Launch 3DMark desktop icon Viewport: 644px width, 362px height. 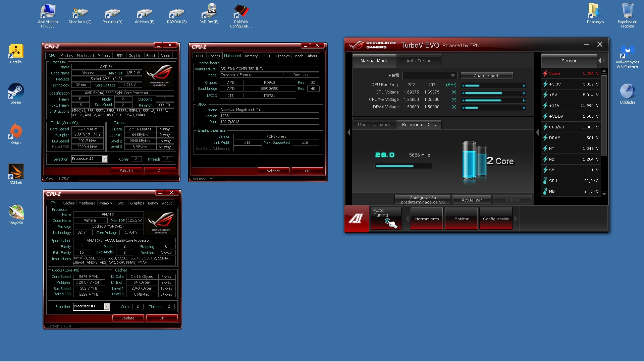coord(16,174)
